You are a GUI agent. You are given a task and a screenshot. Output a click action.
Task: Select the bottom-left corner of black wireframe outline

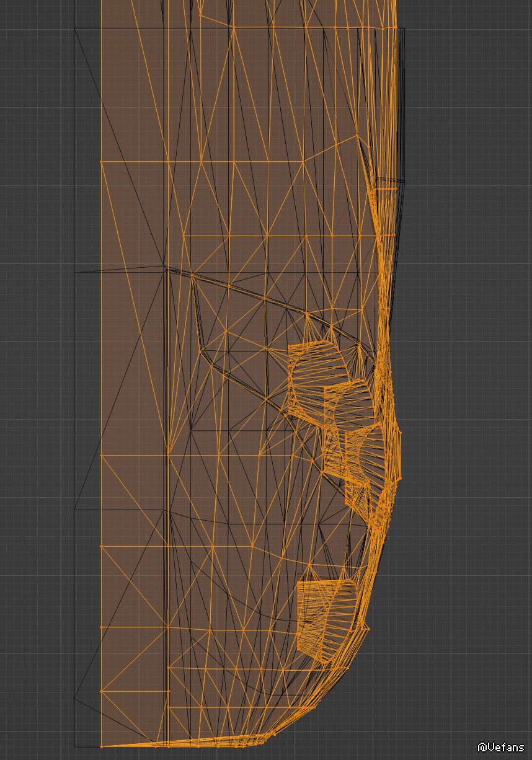[74, 747]
